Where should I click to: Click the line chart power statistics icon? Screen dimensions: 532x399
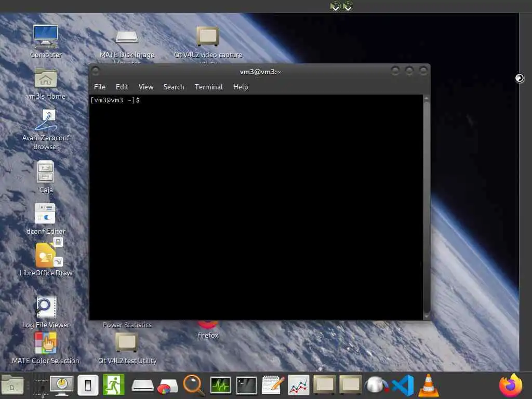coord(299,385)
